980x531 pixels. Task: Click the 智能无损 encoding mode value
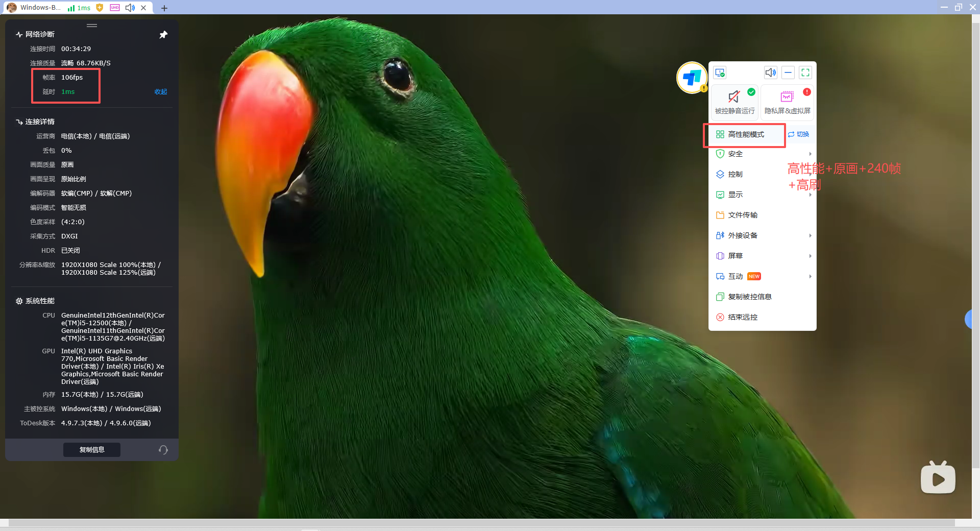pyautogui.click(x=73, y=208)
